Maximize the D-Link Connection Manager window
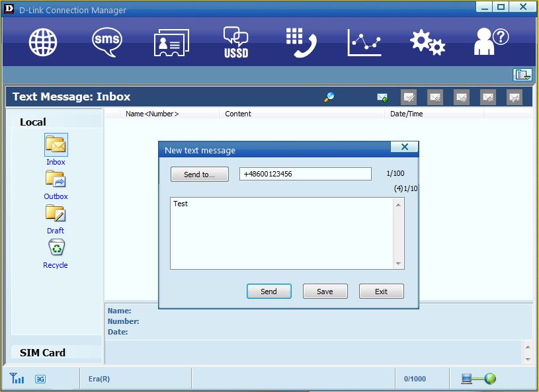The image size is (539, 392). tap(501, 7)
